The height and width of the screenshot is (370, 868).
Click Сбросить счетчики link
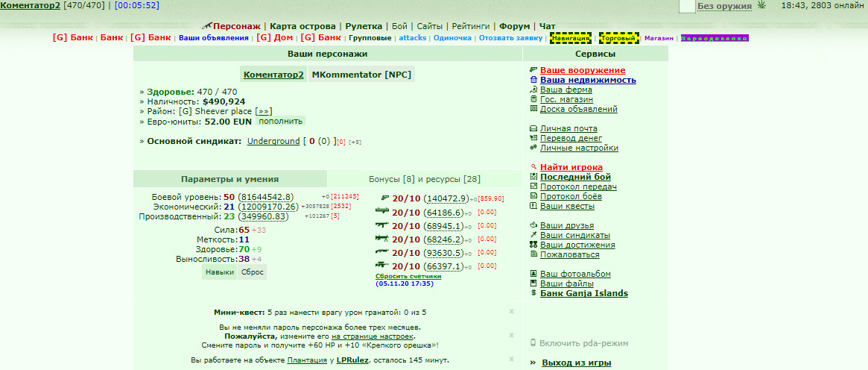tap(408, 276)
